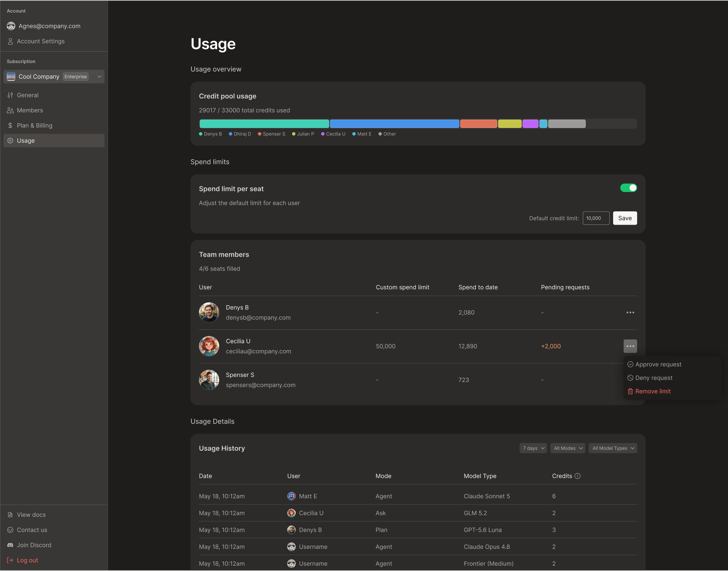The height and width of the screenshot is (571, 728).
Task: Go to the General settings page
Action: 54,95
